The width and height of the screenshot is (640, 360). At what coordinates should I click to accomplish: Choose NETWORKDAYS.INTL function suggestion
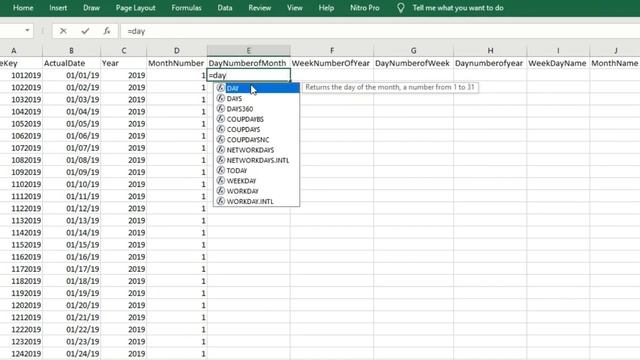(x=257, y=160)
